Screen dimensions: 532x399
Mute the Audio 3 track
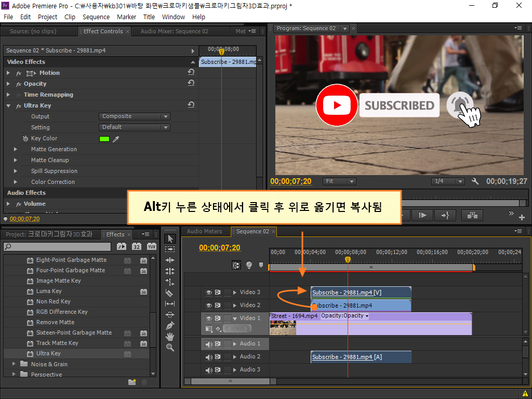point(209,369)
